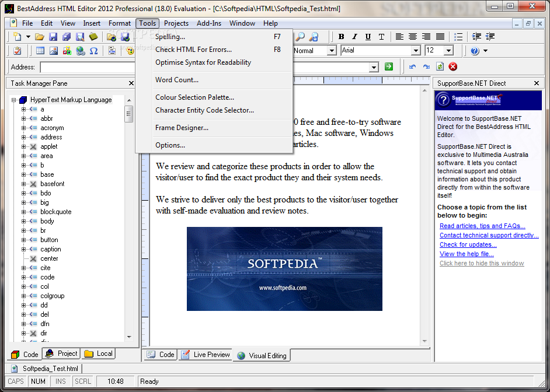Choose Check HTML For Errors...
550x392 pixels.
coord(214,50)
